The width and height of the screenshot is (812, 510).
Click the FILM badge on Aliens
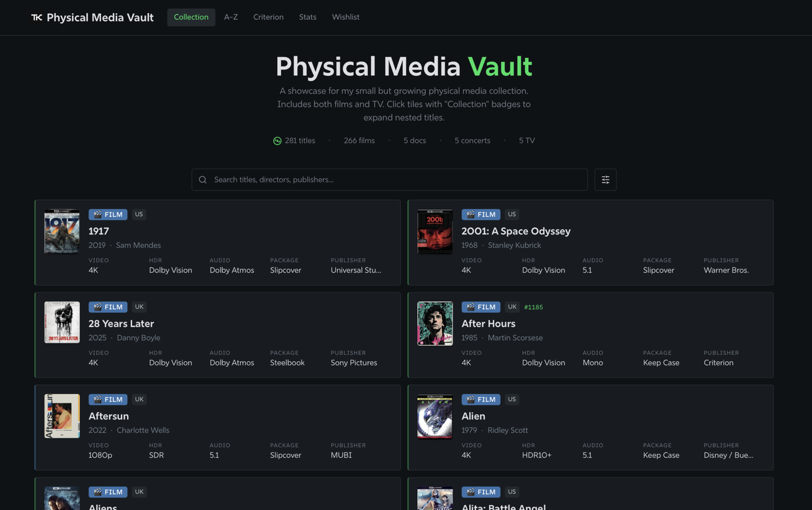tap(108, 492)
